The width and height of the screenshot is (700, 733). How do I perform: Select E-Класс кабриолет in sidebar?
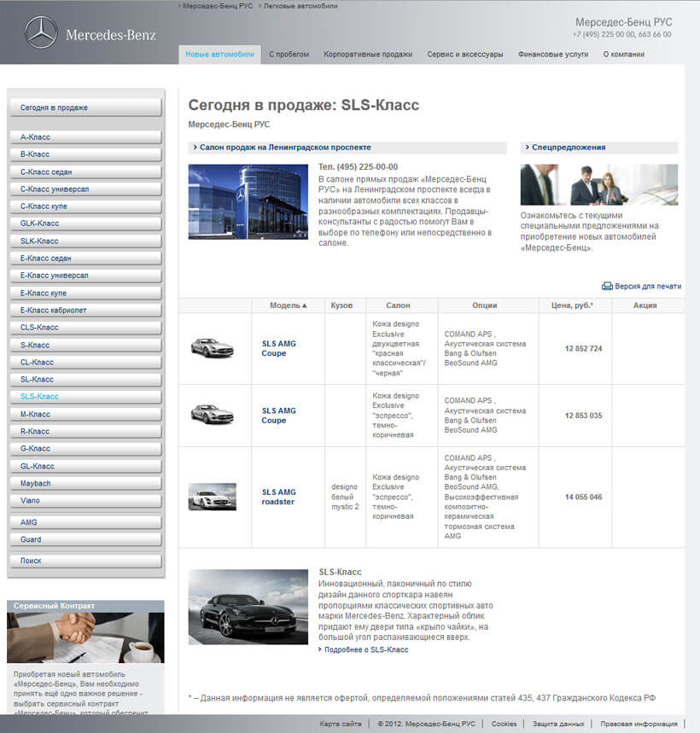[x=85, y=311]
